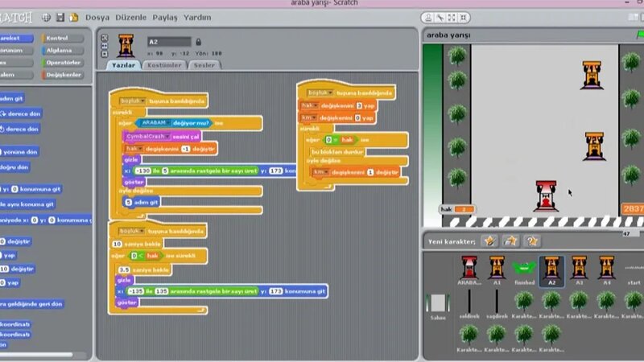Click the 0.5 value in saniye bekle block
Viewport: 644px width, 362px height.
point(124,269)
